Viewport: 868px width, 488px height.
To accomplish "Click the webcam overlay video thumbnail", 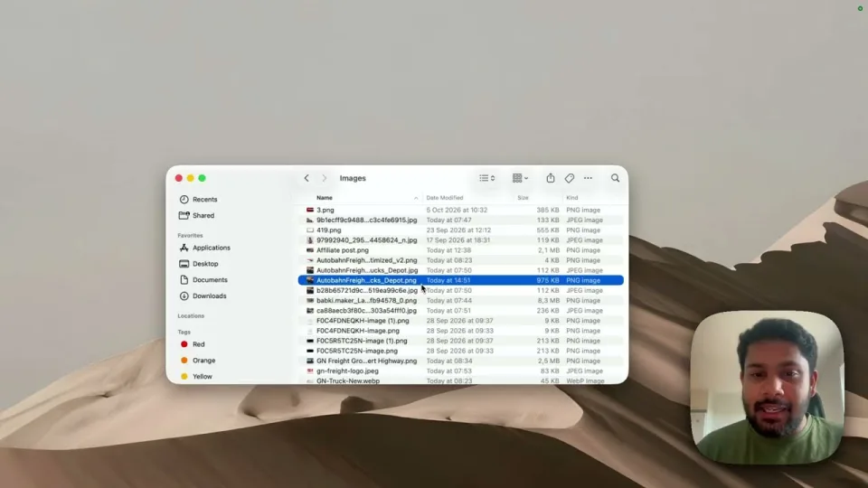I will 767,388.
